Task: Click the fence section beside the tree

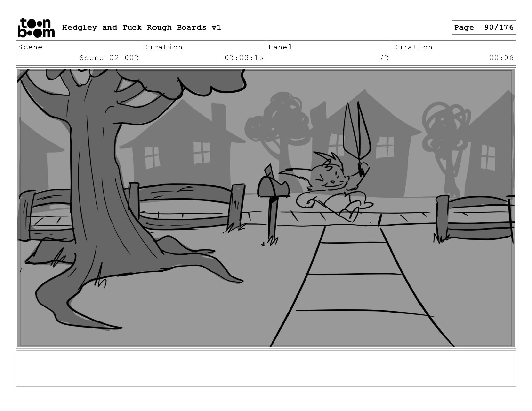Action: (186, 207)
